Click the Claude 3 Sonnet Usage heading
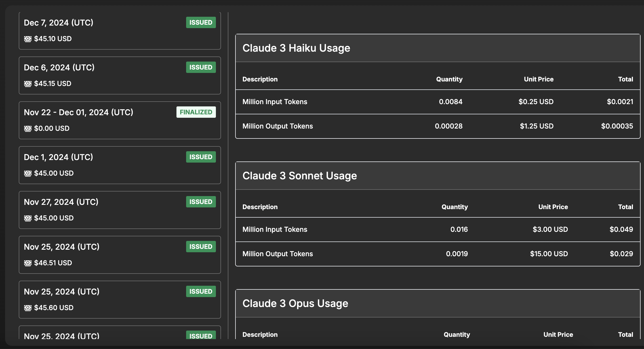Viewport: 644px width, 349px height. [x=300, y=176]
